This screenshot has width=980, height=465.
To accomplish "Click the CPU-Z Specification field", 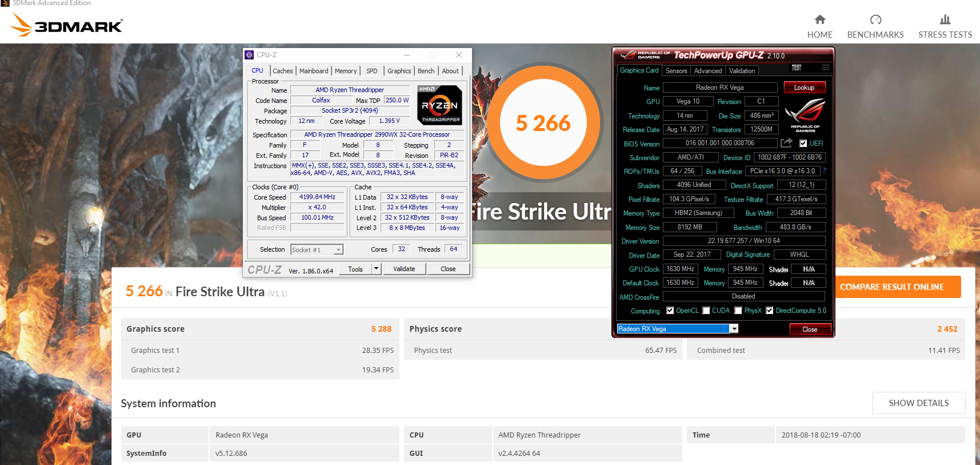I will coord(377,134).
